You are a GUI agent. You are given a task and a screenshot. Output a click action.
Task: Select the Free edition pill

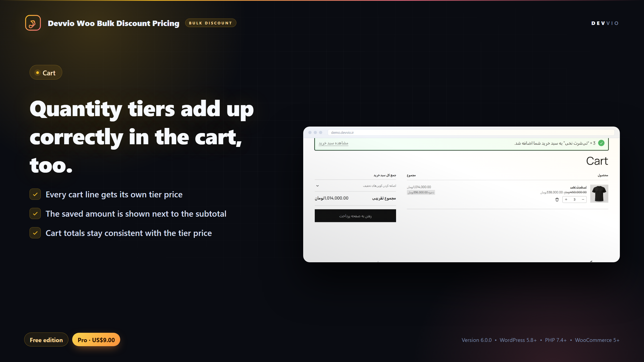[46, 340]
